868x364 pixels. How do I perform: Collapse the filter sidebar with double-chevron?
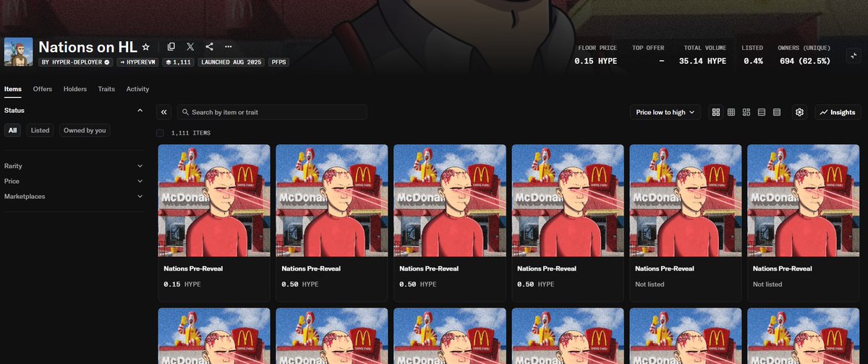[x=164, y=112]
